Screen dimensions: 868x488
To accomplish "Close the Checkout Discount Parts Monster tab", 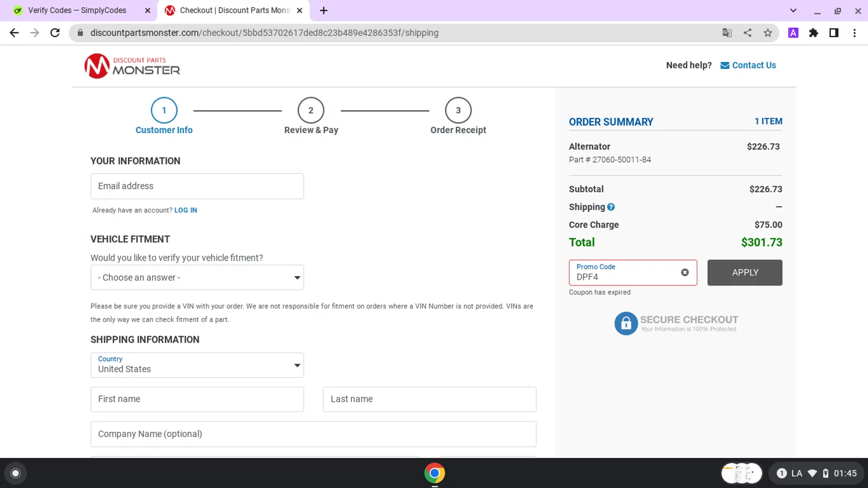I will (299, 10).
